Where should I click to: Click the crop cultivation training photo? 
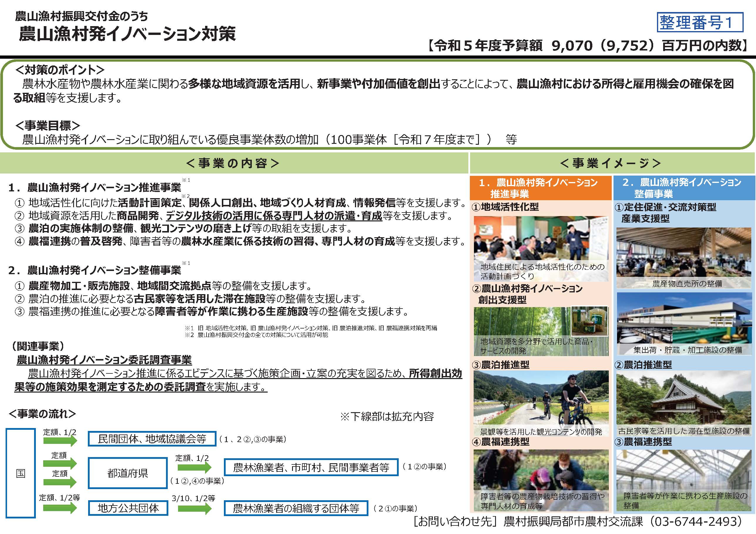(x=541, y=480)
